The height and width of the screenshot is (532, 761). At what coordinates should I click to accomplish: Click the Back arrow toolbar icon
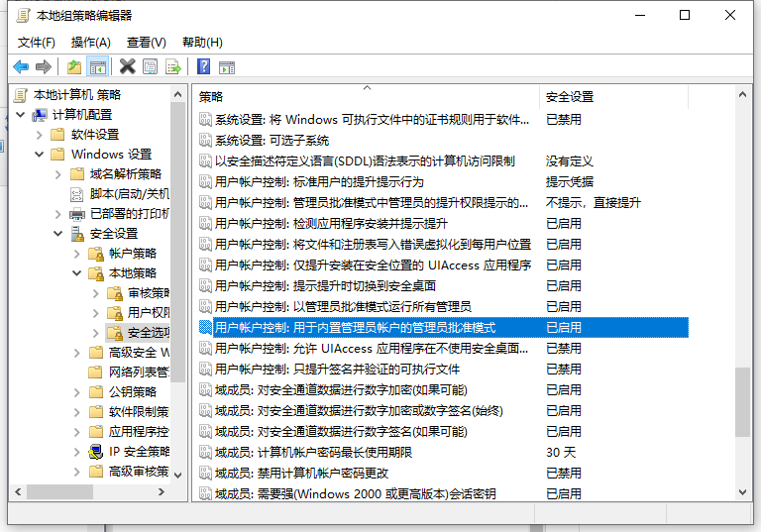tap(22, 66)
